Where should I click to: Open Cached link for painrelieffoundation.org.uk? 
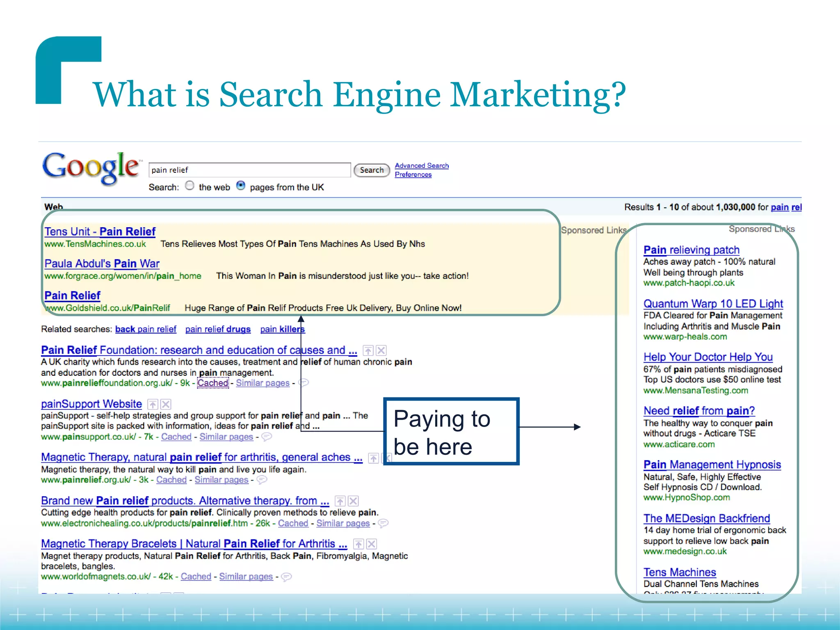[213, 383]
